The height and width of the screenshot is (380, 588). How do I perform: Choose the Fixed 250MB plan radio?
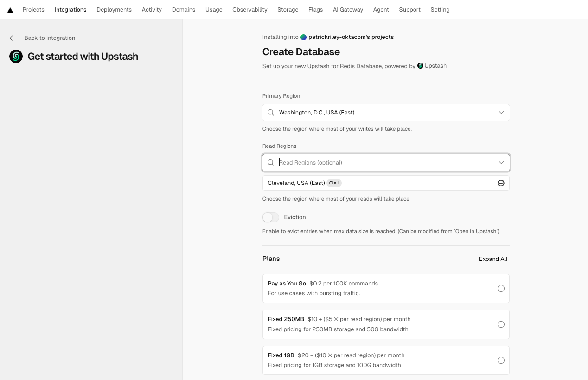pos(501,324)
